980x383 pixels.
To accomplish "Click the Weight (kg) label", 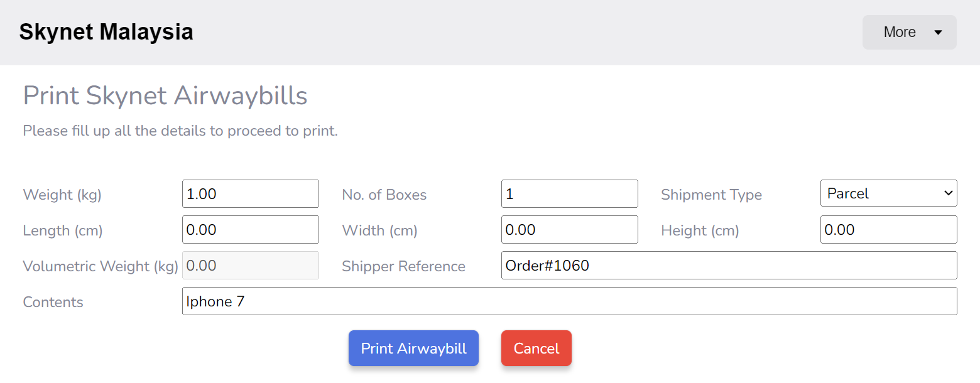I will (x=62, y=195).
